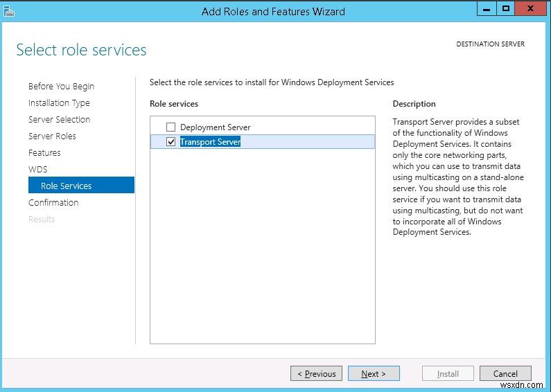Maximize the wizard window

tap(506, 9)
